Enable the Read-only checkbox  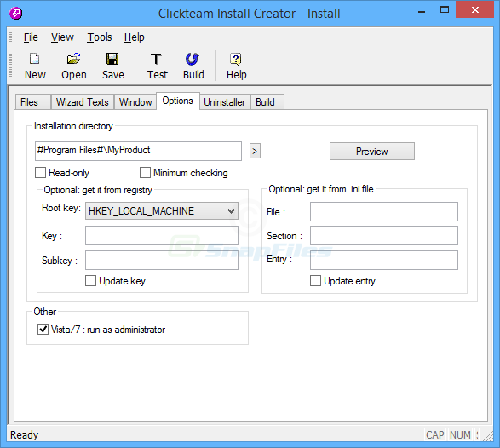point(40,173)
